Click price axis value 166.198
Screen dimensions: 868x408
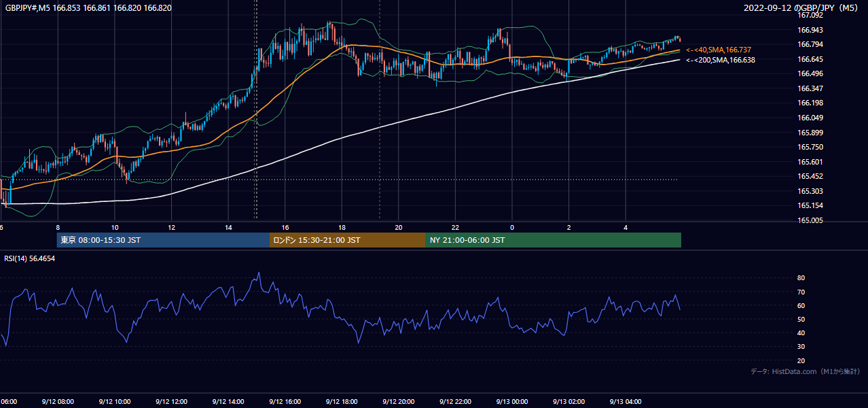(x=810, y=103)
